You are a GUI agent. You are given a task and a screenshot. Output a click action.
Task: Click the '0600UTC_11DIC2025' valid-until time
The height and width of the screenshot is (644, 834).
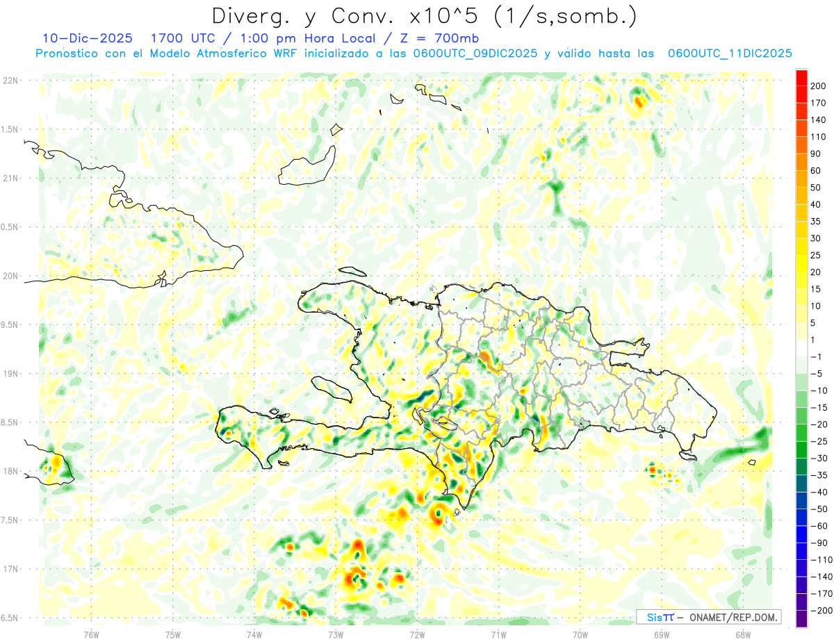730,53
